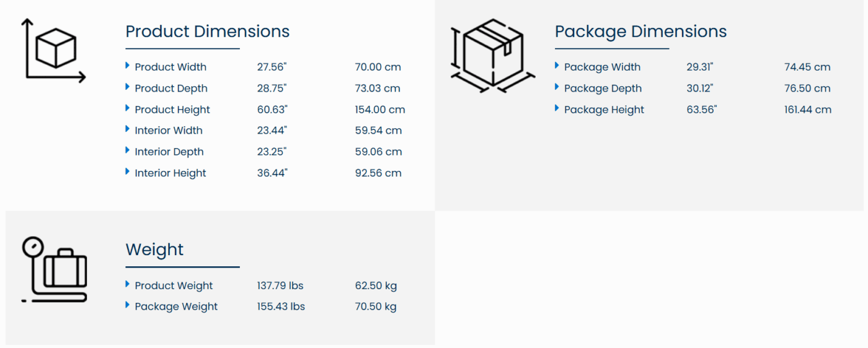868x348 pixels.
Task: Click the 137.79 lbs product weight value
Action: click(x=280, y=285)
